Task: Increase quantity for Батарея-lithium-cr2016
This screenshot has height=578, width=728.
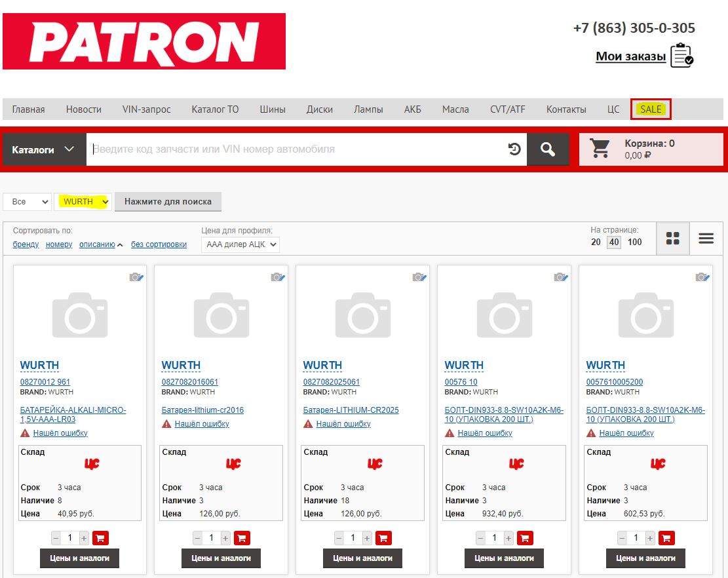Action: click(x=225, y=539)
